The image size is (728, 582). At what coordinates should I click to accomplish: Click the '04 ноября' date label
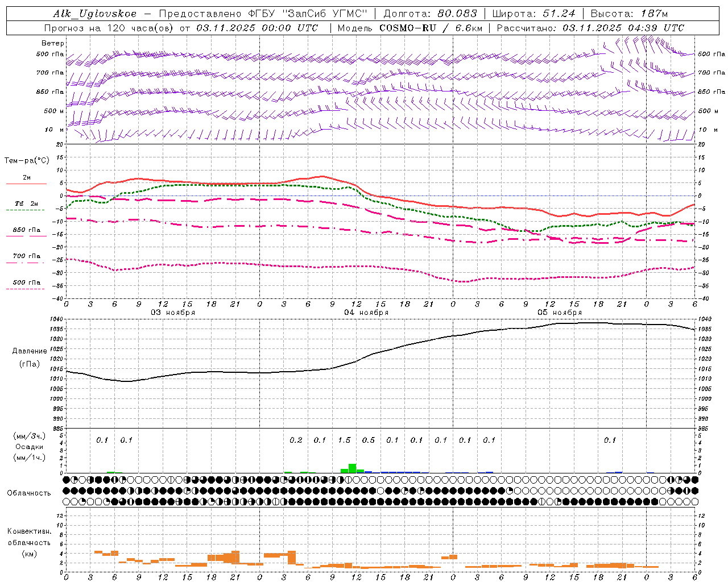(366, 313)
